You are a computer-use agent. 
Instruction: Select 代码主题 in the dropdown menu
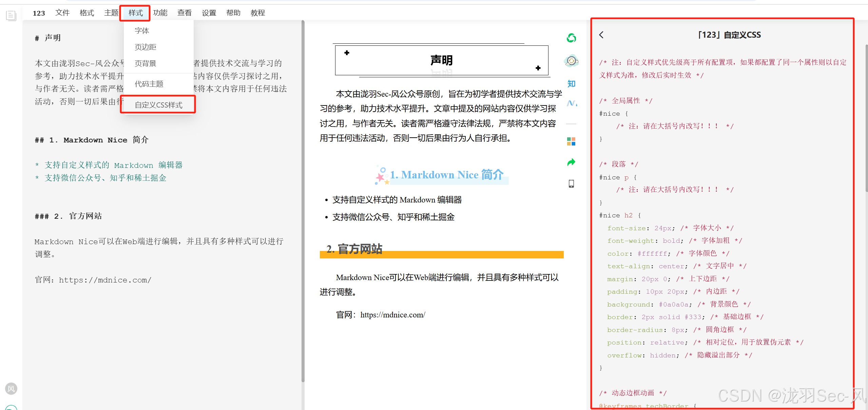(149, 83)
